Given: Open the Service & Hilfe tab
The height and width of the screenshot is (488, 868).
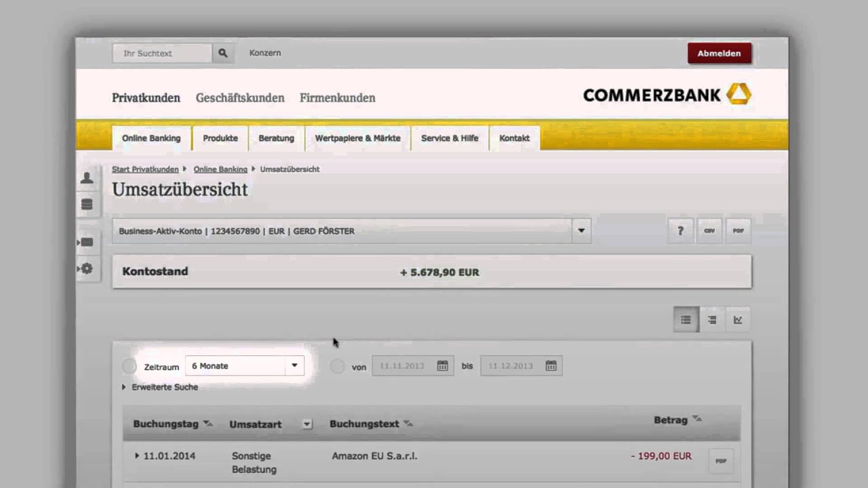Looking at the screenshot, I should point(450,138).
